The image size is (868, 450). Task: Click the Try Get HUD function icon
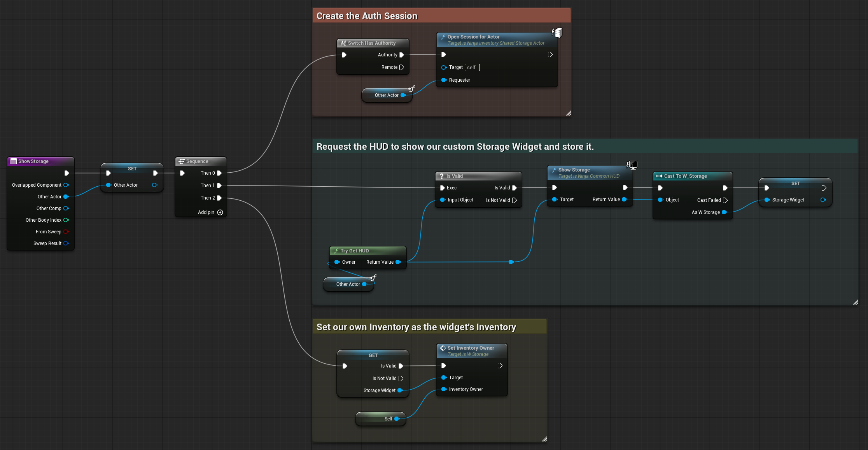tap(336, 251)
